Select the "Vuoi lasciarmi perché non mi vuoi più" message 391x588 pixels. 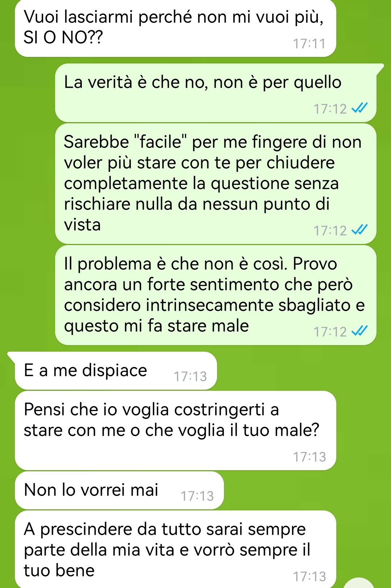pyautogui.click(x=175, y=28)
